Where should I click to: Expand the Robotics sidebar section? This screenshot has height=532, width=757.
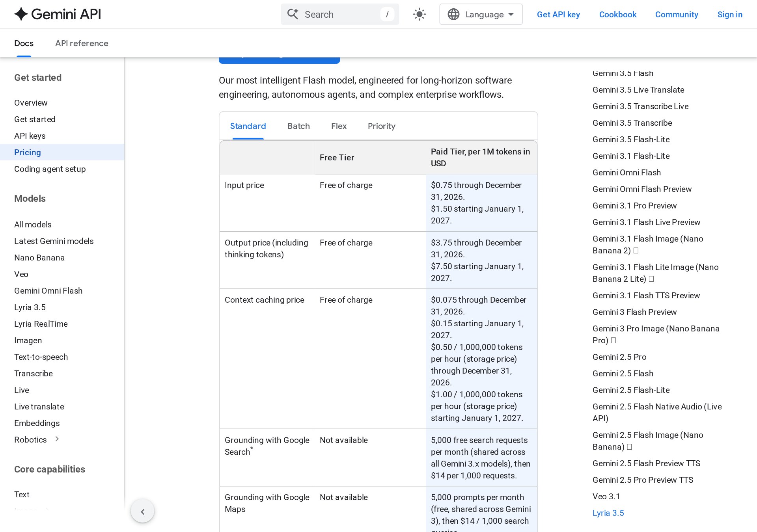coord(57,439)
